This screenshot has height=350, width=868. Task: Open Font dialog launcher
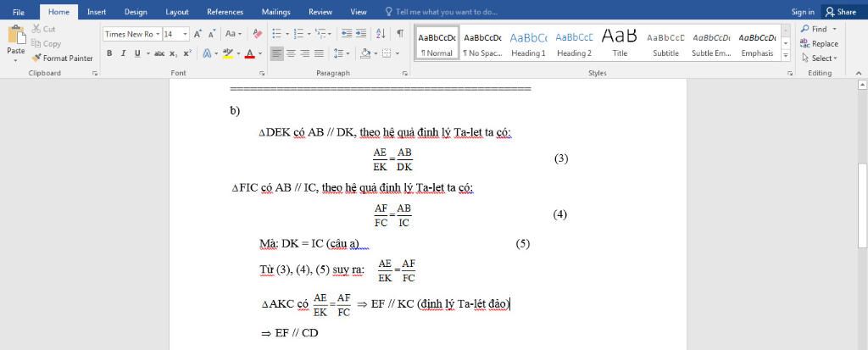pyautogui.click(x=263, y=73)
